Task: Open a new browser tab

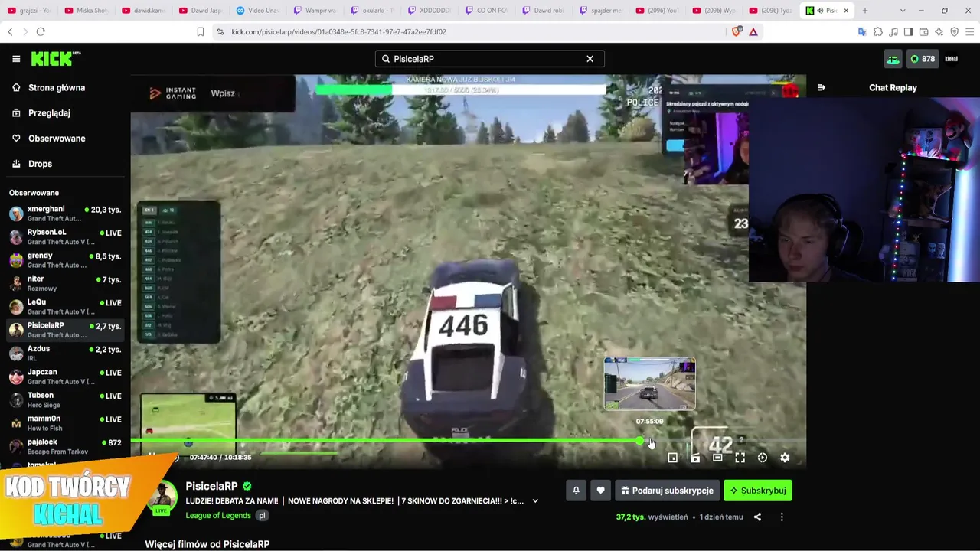Action: click(x=865, y=11)
